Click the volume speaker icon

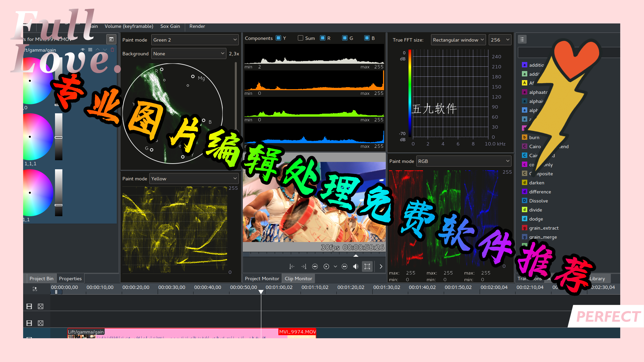pyautogui.click(x=356, y=266)
